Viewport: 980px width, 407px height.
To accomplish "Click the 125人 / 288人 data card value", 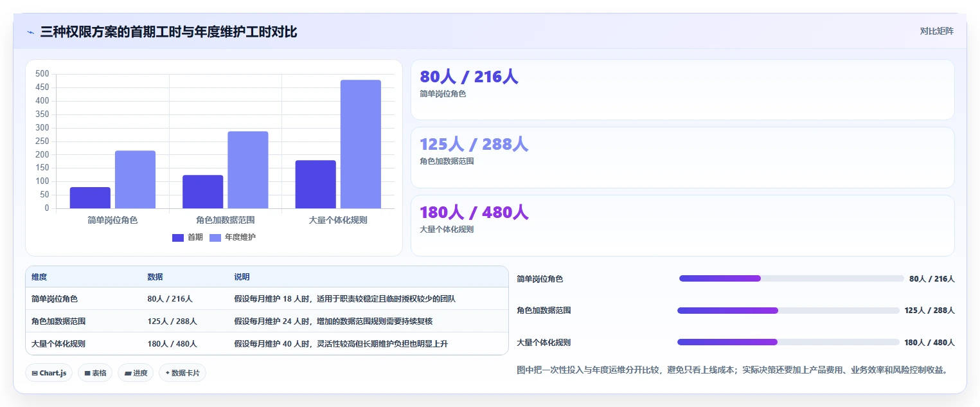I will pyautogui.click(x=474, y=144).
